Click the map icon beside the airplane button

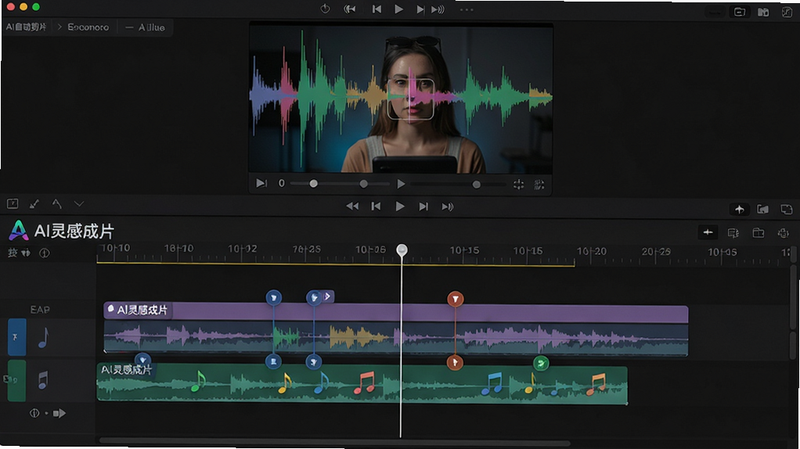(x=763, y=209)
